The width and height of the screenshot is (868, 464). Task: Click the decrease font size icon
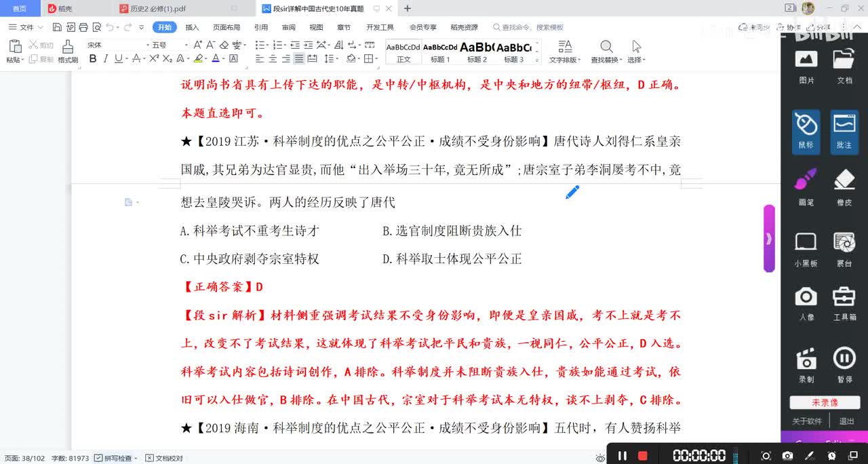point(211,45)
